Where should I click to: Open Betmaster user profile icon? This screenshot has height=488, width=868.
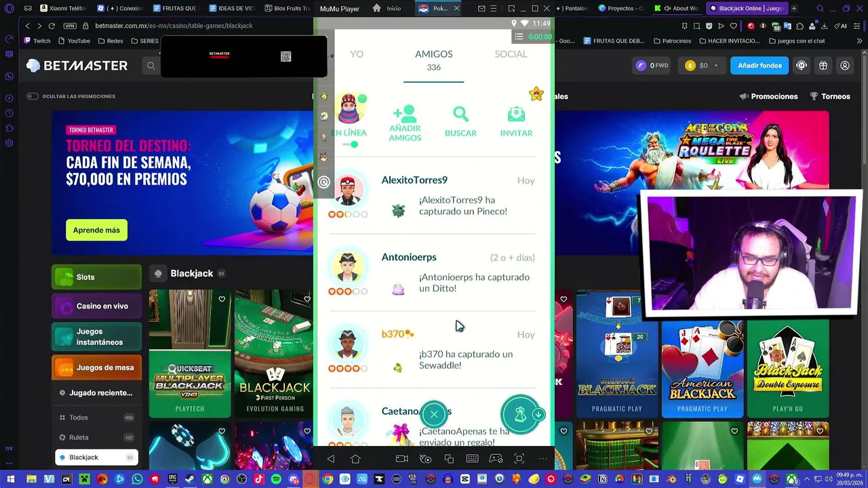845,66
